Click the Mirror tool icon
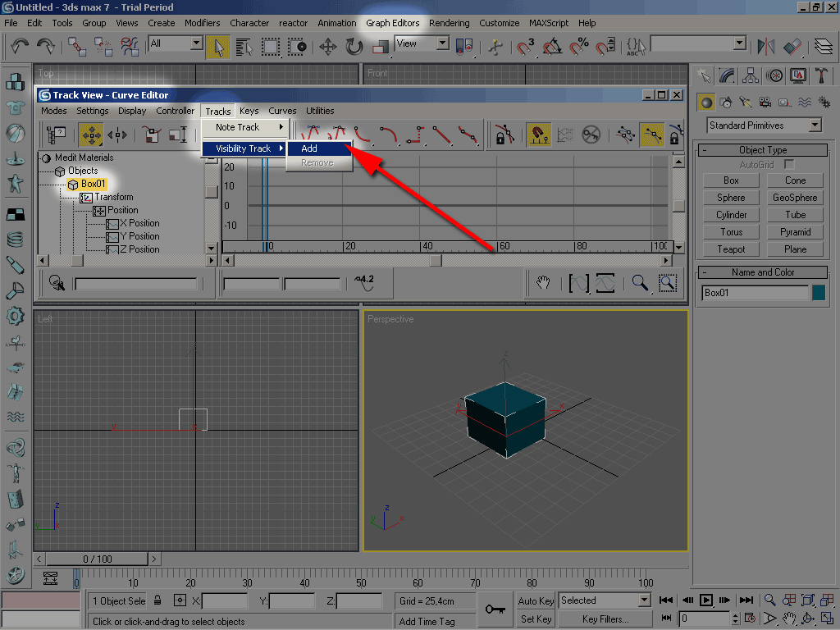The width and height of the screenshot is (840, 630). point(766,47)
